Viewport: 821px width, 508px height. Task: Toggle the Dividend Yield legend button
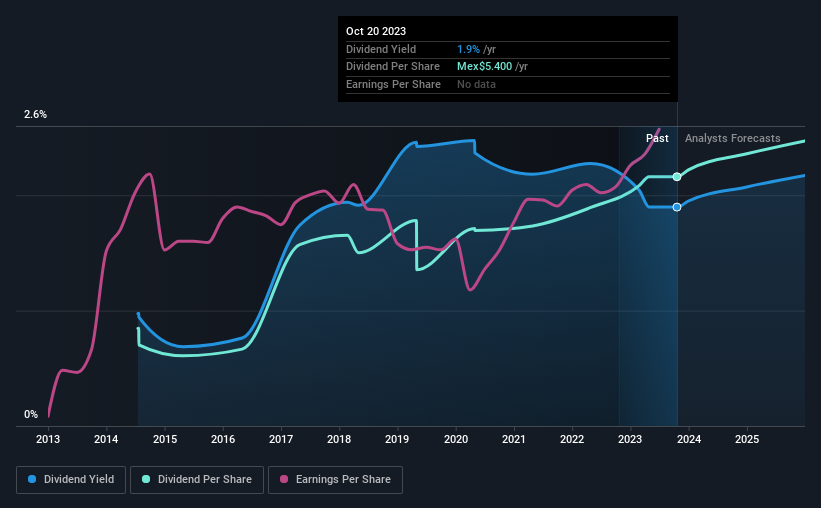coord(71,480)
